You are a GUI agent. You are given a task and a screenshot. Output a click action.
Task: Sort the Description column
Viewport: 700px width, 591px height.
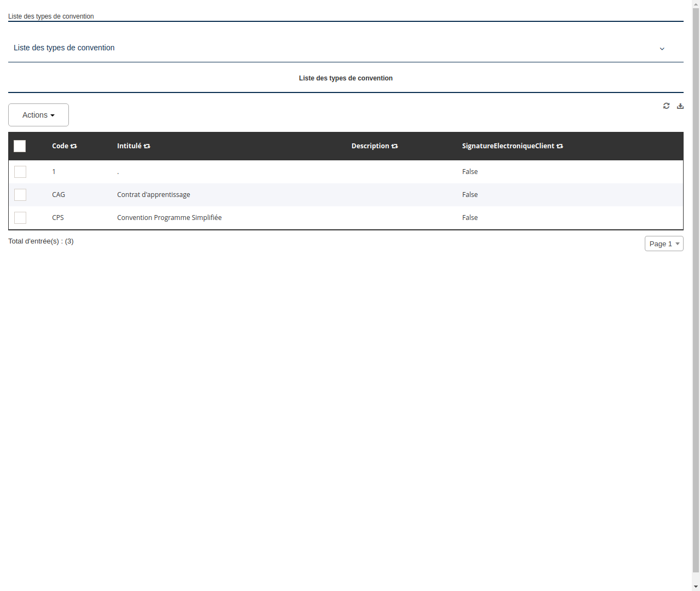coord(395,146)
